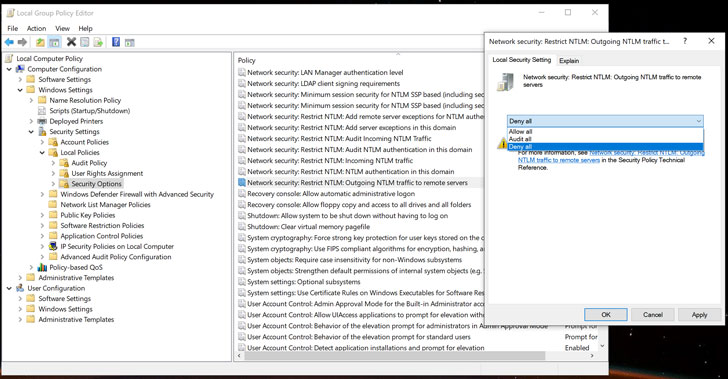
Task: Click the help question mark in dialog title
Action: point(685,41)
